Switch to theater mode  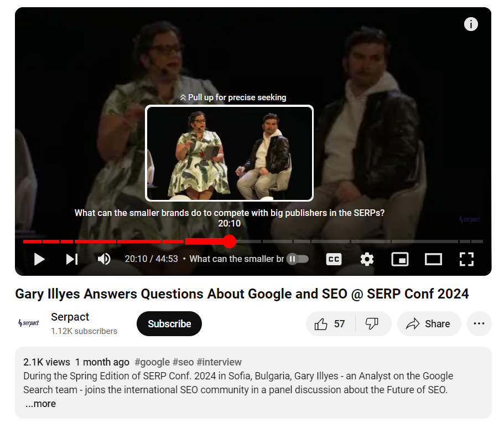click(433, 259)
